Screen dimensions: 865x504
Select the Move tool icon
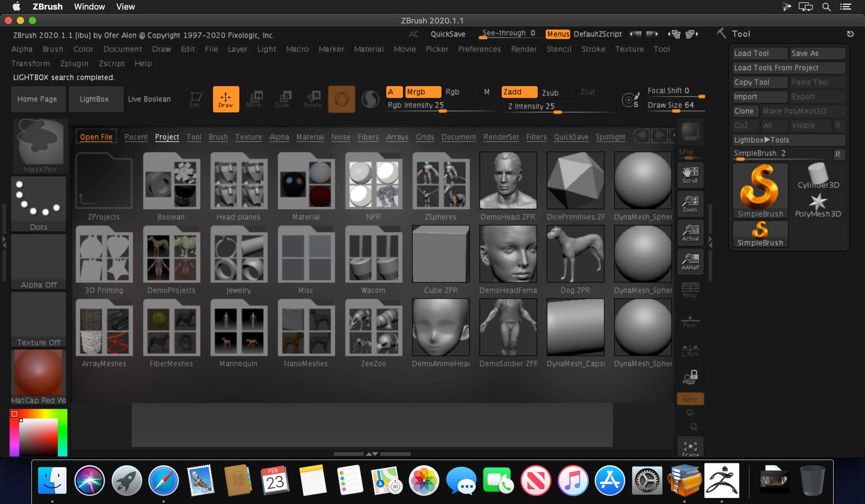pos(253,98)
